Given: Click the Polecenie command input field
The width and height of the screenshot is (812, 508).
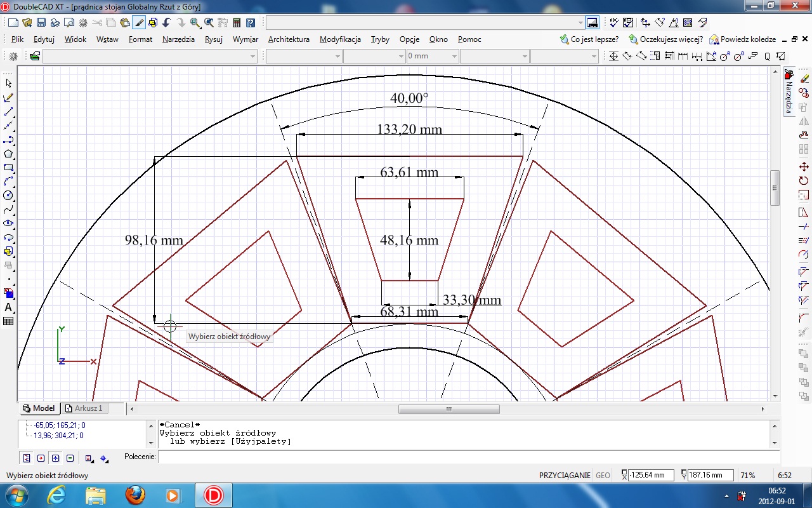Looking at the screenshot, I should click(x=468, y=457).
